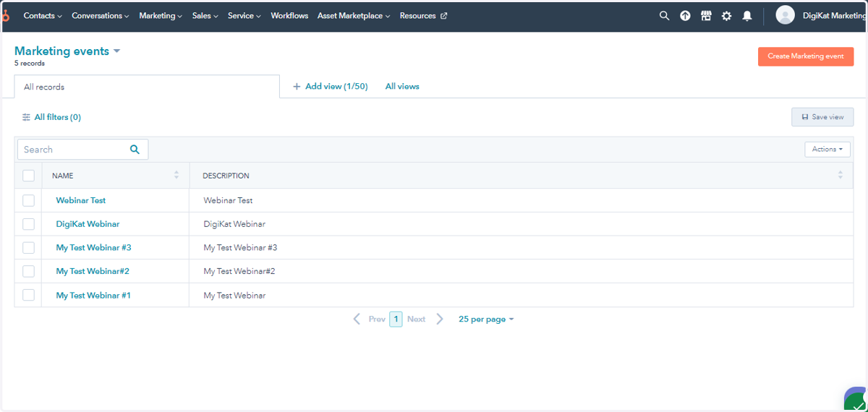
Task: Open Workflows in the top navigation
Action: coord(289,15)
